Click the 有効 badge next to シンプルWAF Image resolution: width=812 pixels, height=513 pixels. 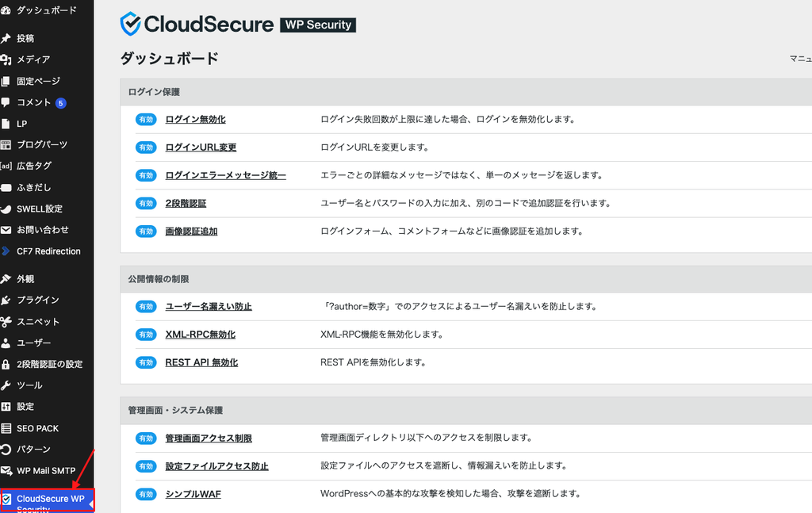[x=146, y=494]
